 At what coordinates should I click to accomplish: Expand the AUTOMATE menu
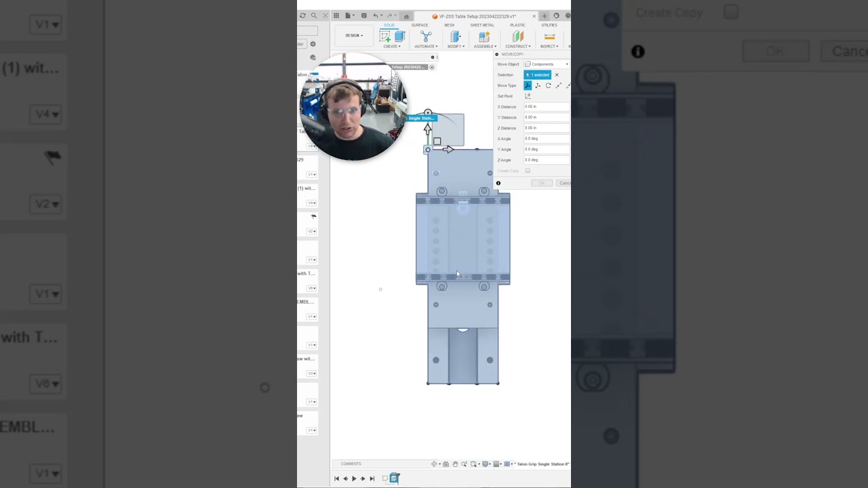point(426,47)
